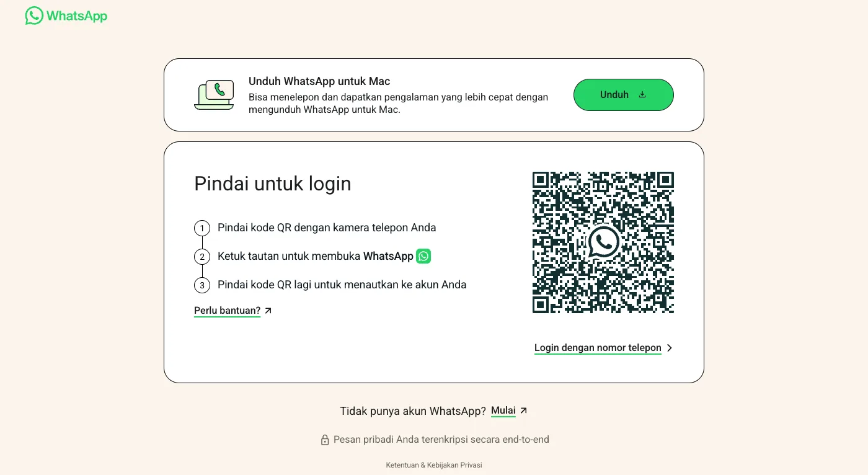Click the WhatsApp logo inside QR code

[603, 242]
